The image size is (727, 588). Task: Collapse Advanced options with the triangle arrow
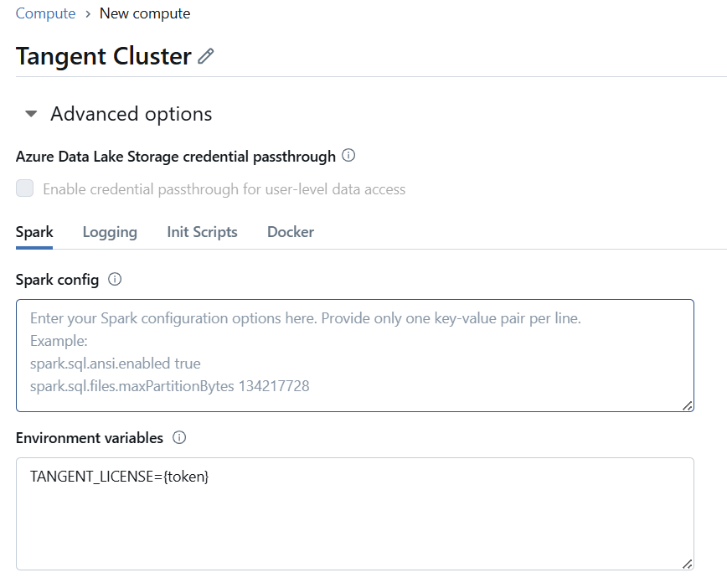[x=31, y=114]
